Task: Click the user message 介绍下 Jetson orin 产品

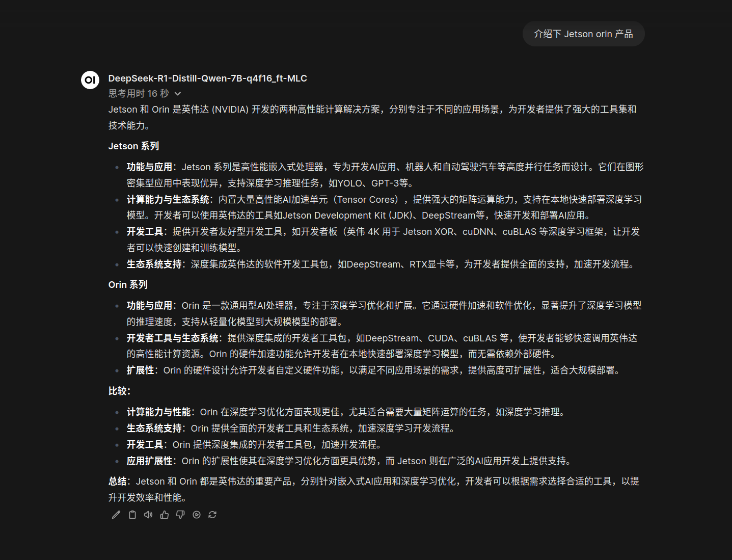Action: click(583, 34)
